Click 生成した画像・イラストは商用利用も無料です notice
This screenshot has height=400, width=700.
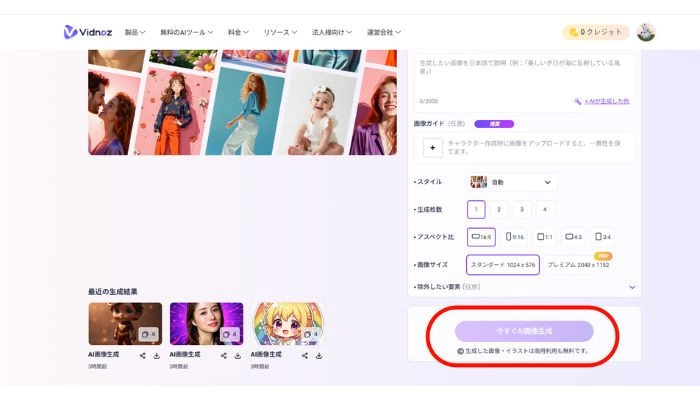523,351
